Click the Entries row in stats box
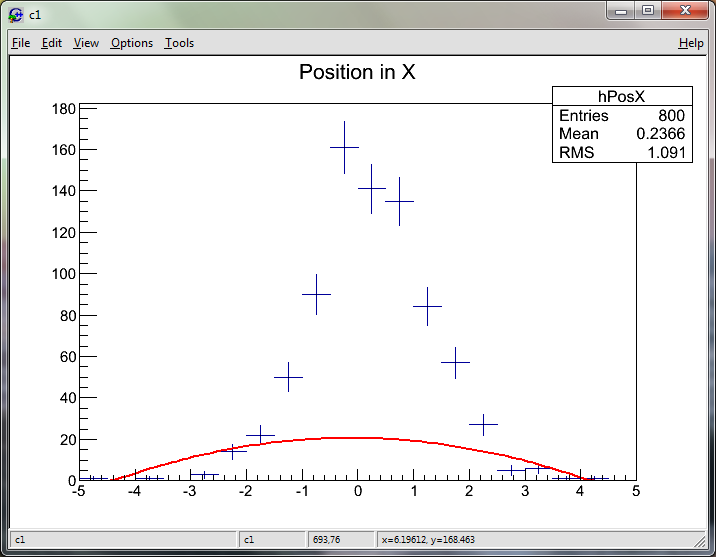 point(622,116)
